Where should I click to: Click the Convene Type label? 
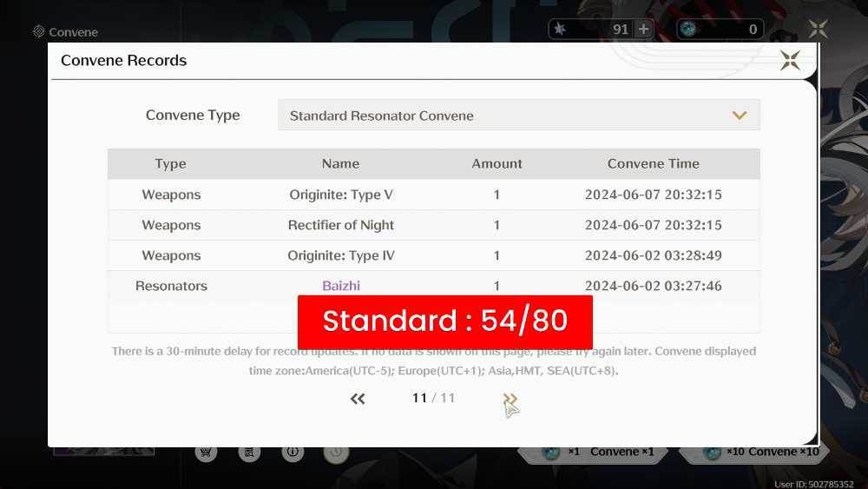click(x=193, y=116)
